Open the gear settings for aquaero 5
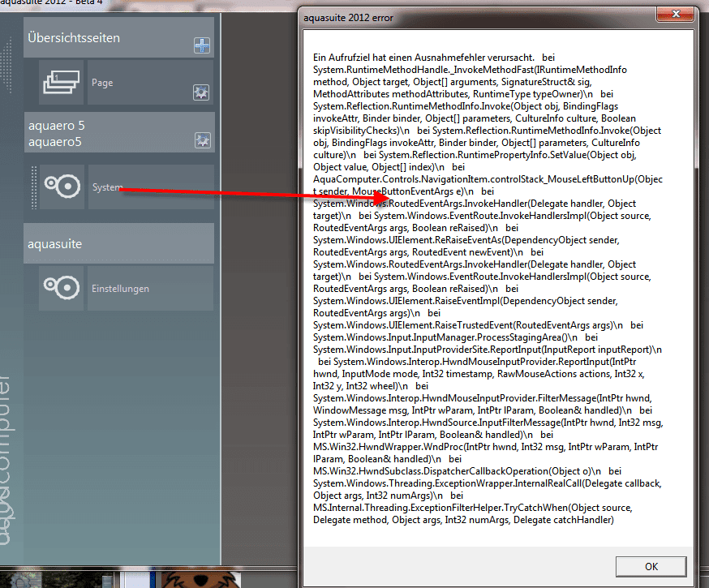Image resolution: width=709 pixels, height=588 pixels. tap(202, 140)
